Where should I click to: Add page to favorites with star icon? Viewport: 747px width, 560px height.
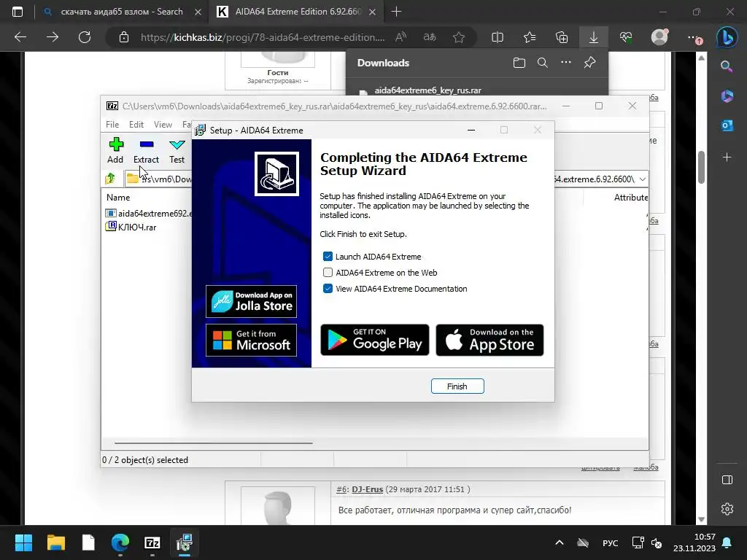pyautogui.click(x=459, y=37)
